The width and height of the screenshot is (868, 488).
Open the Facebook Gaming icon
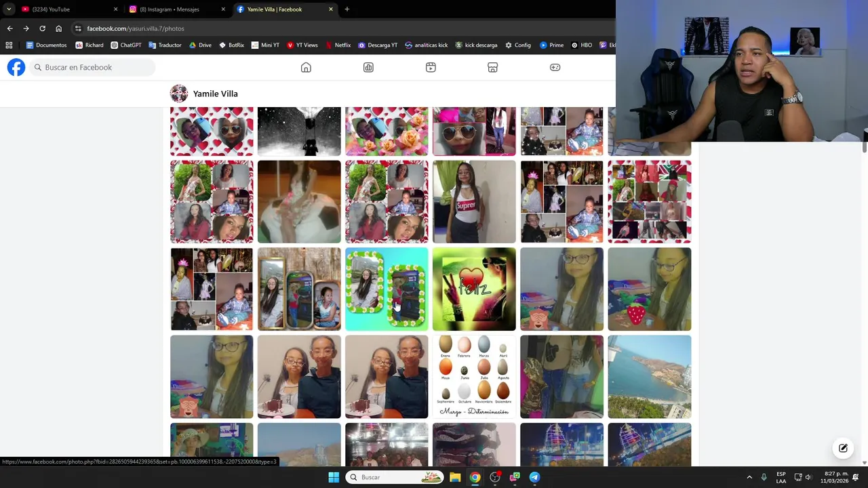[555, 67]
